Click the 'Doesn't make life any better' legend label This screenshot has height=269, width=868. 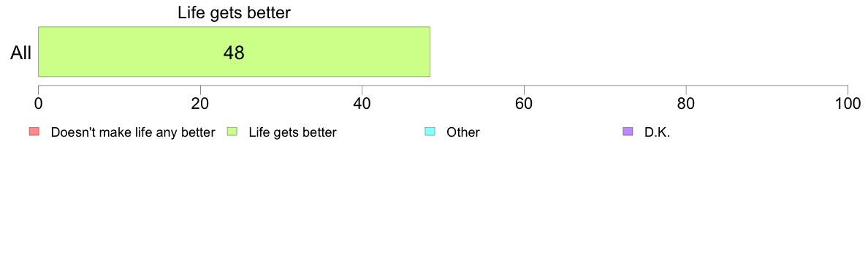coord(133,132)
